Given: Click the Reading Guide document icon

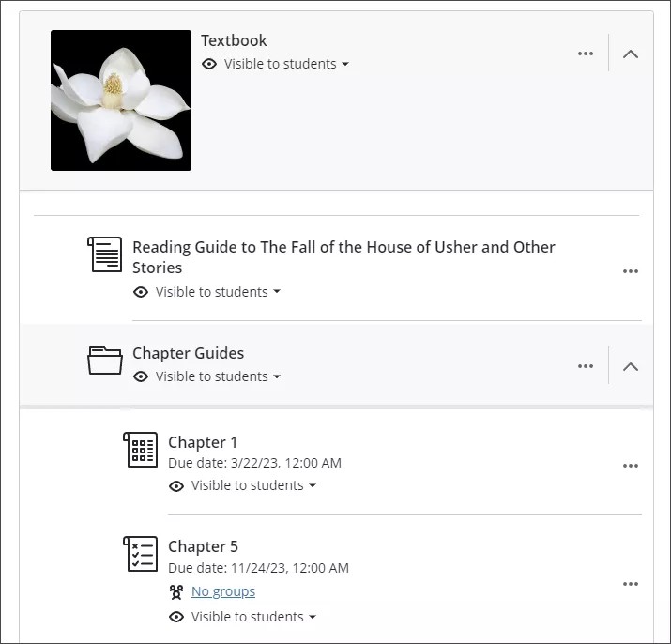Looking at the screenshot, I should pos(106,254).
